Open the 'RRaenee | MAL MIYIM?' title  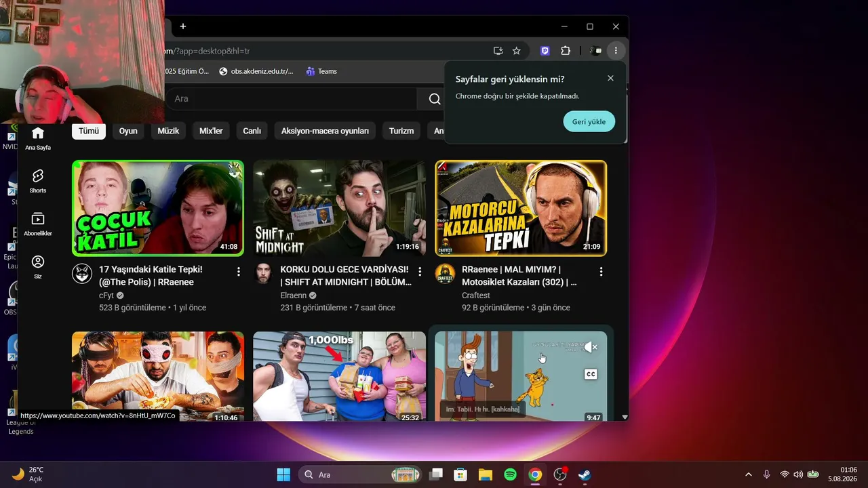(x=519, y=275)
